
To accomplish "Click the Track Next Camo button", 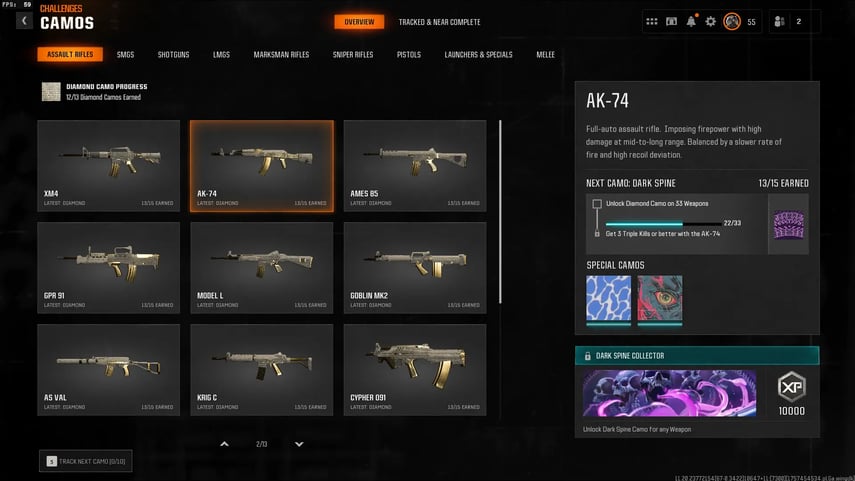I will (x=86, y=461).
